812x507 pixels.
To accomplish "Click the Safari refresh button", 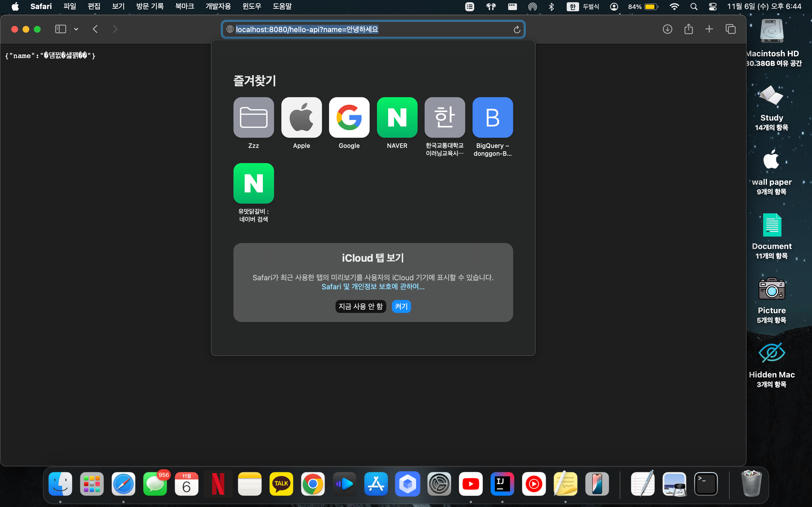I will tap(517, 29).
